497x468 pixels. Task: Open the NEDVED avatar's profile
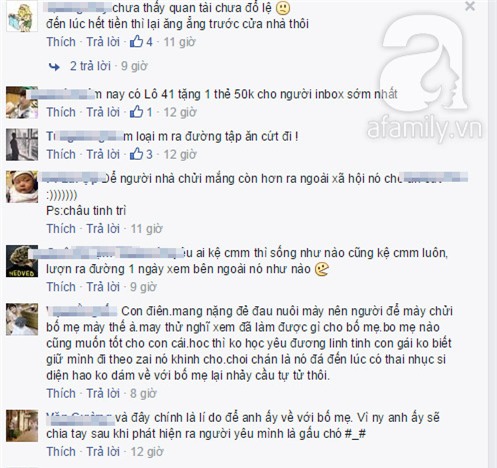point(22,261)
